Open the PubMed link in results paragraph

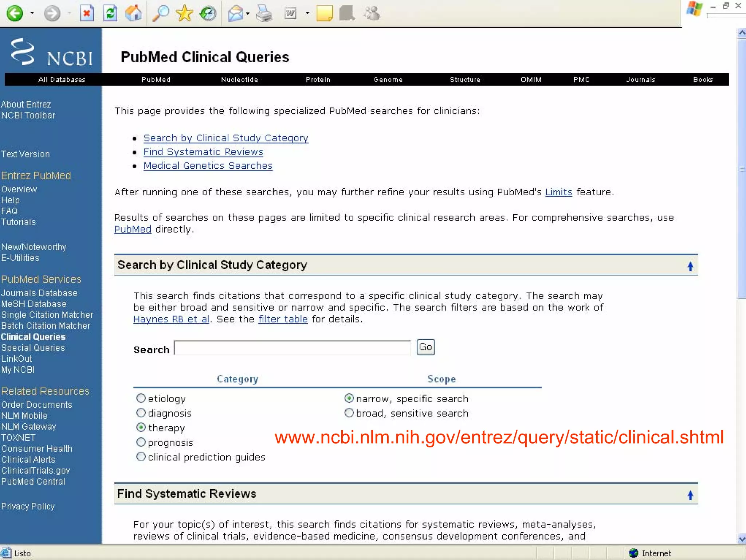click(133, 230)
